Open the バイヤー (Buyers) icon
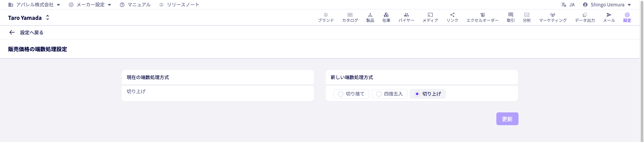Viewport: 644px width, 142px height. click(x=406, y=15)
